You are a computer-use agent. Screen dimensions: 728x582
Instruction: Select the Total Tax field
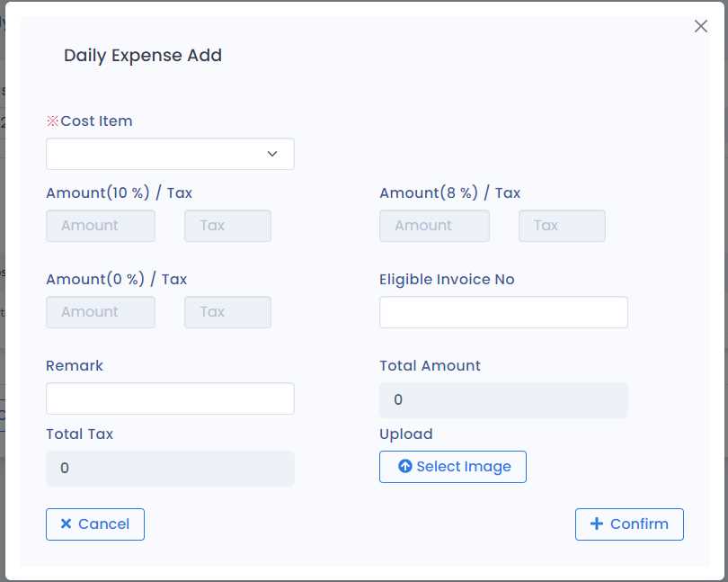click(170, 469)
